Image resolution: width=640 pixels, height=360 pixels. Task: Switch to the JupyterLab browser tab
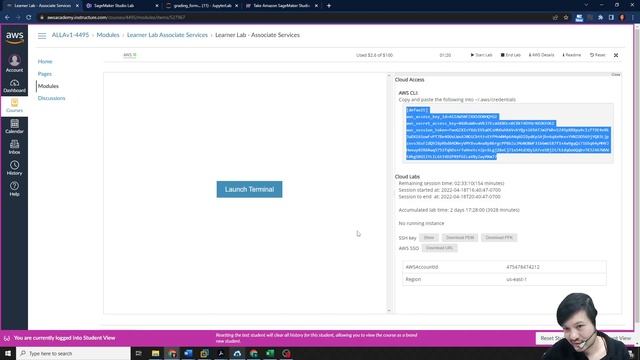click(x=202, y=6)
